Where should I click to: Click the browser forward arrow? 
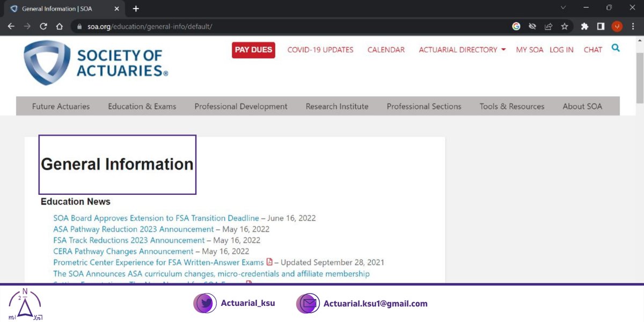click(27, 26)
